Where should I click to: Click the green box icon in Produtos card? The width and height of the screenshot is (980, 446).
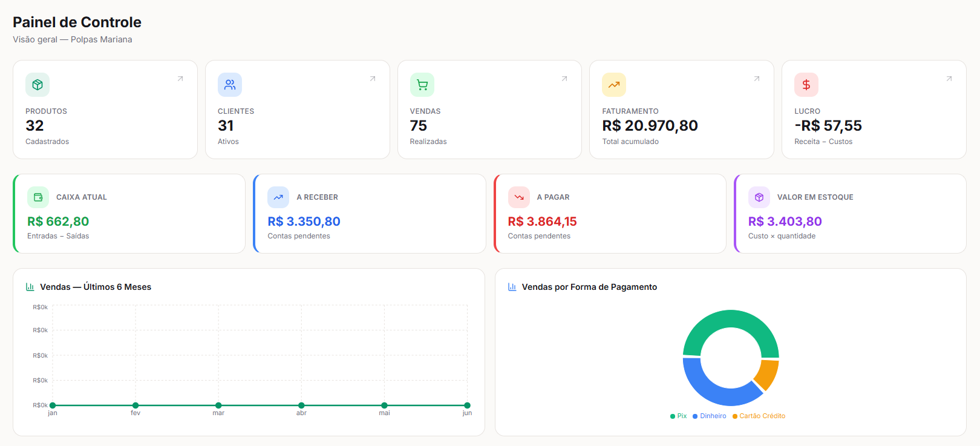tap(38, 85)
